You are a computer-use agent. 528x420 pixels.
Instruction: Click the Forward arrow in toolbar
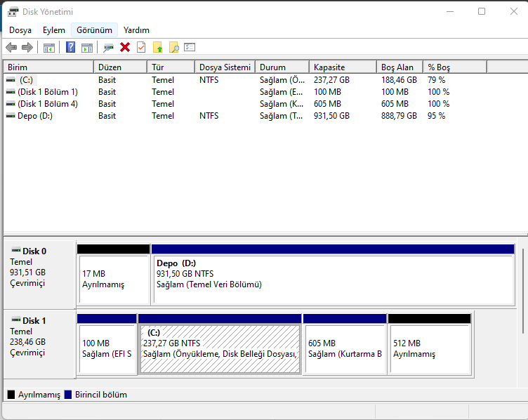(x=27, y=47)
